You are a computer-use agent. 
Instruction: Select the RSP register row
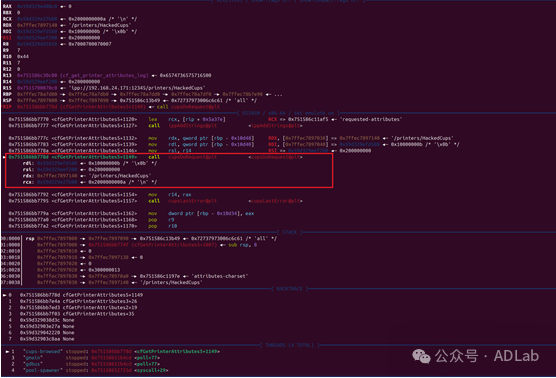(x=130, y=100)
